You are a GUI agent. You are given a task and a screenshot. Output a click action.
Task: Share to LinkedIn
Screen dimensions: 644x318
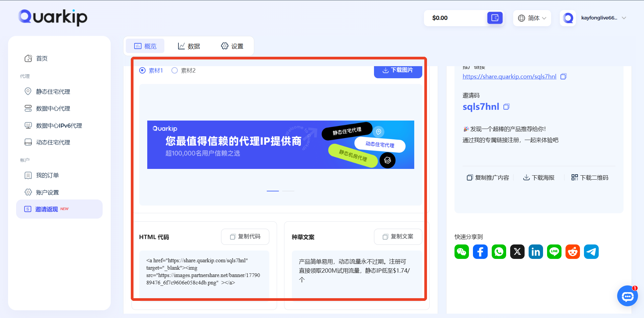(536, 252)
